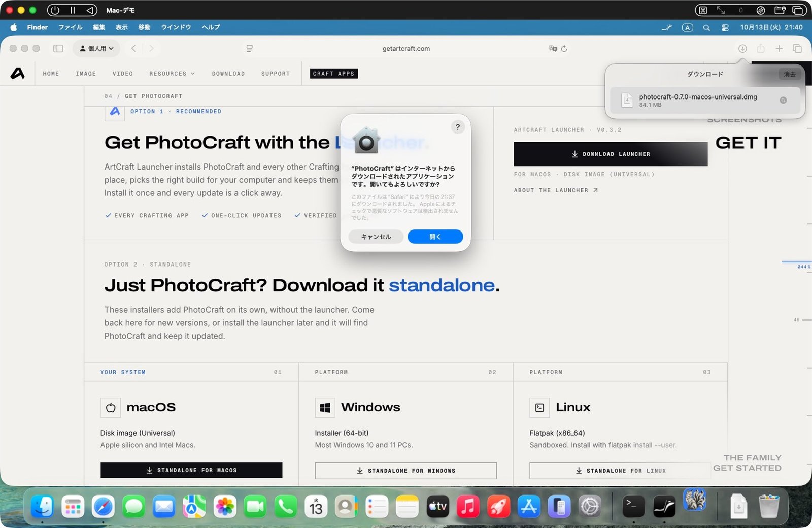Toggle the Safari sidebar icon

pyautogui.click(x=58, y=48)
